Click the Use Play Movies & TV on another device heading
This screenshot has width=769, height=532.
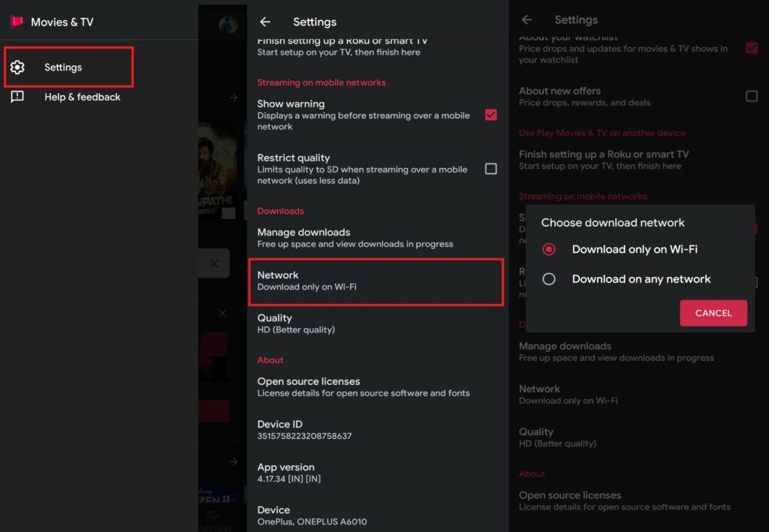coord(602,133)
